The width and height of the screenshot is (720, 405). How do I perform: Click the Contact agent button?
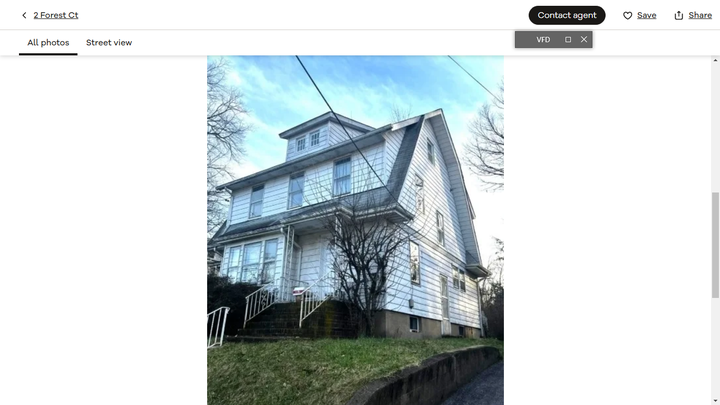click(x=567, y=15)
